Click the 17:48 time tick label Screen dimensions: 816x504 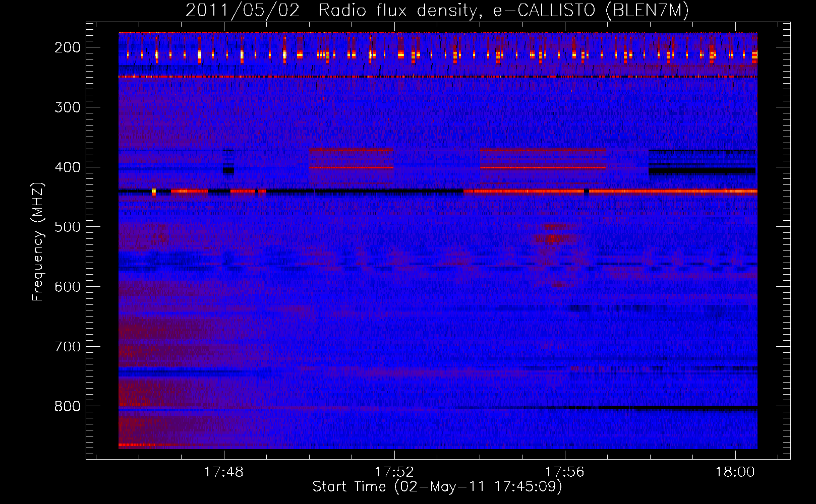point(224,472)
